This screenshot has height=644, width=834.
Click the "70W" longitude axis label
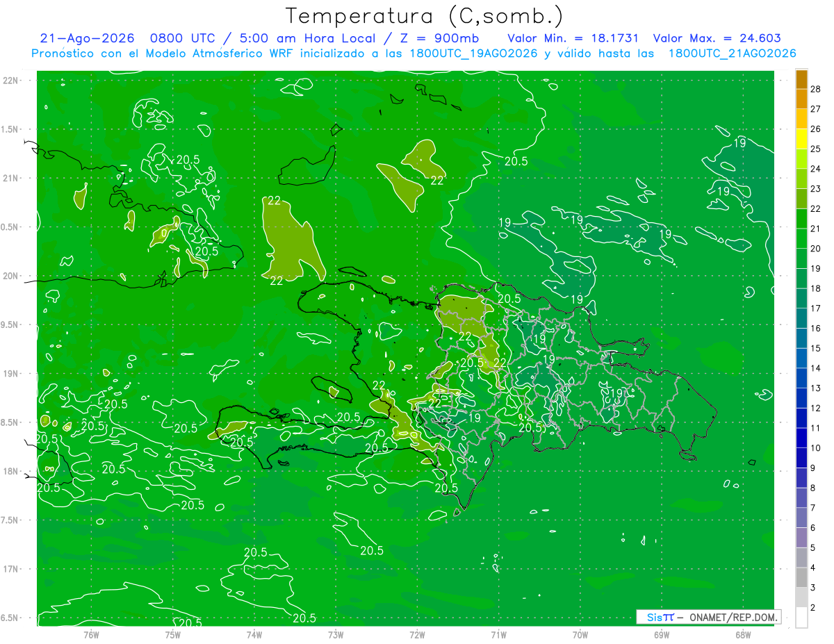(x=580, y=634)
